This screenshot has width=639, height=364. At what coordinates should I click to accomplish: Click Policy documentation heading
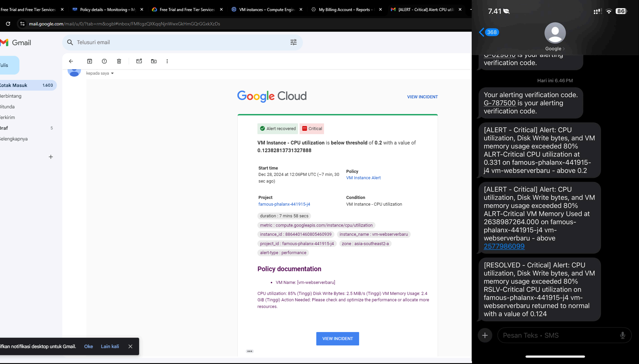tap(289, 269)
